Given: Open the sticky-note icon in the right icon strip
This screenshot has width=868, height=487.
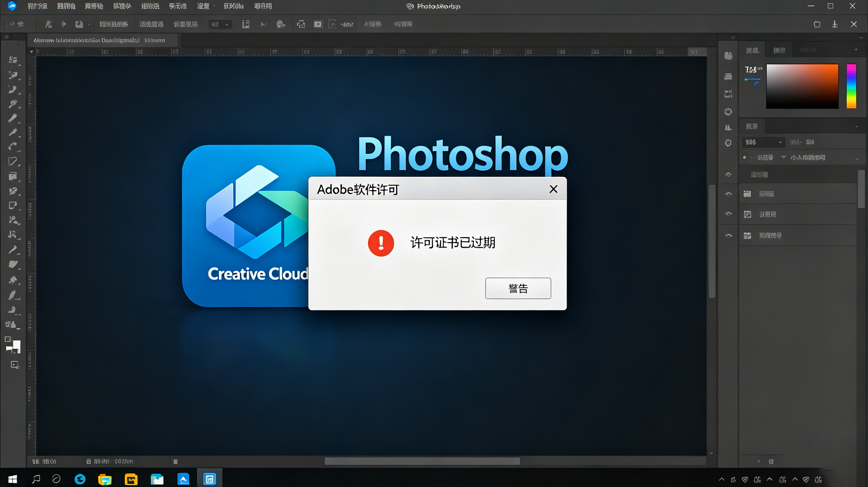Looking at the screenshot, I should click(728, 56).
